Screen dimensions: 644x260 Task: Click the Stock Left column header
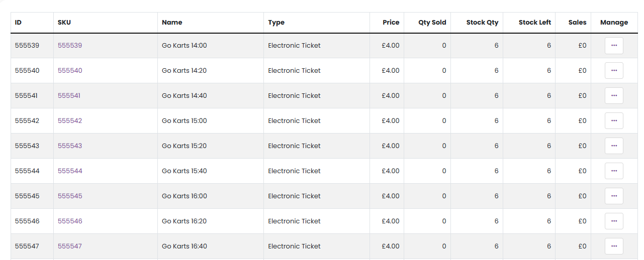pos(534,23)
